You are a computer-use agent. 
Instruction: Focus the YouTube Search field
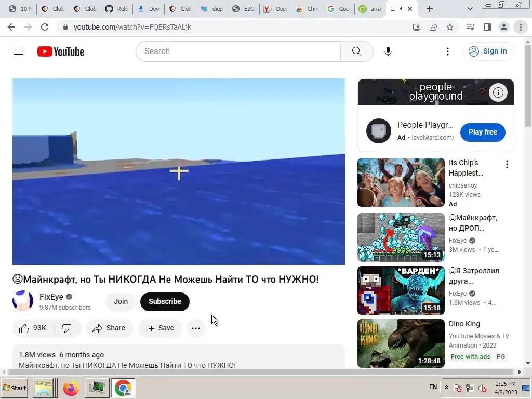pos(238,51)
